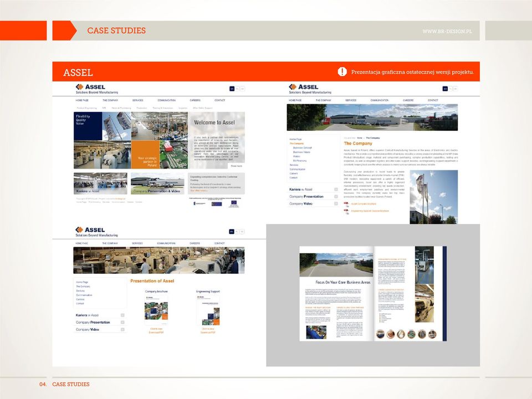Click Business Concept in The Company sidebar

click(303, 148)
